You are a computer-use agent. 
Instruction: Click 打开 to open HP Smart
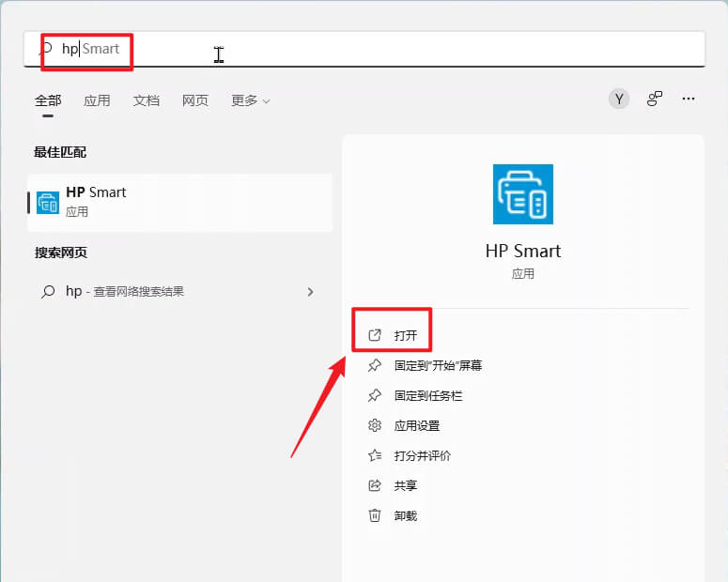(405, 335)
